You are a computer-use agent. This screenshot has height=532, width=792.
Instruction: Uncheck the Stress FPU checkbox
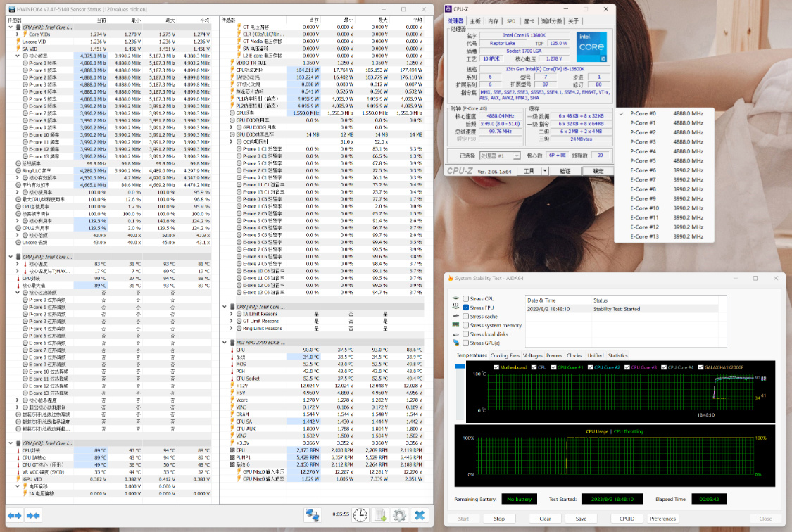(466, 308)
